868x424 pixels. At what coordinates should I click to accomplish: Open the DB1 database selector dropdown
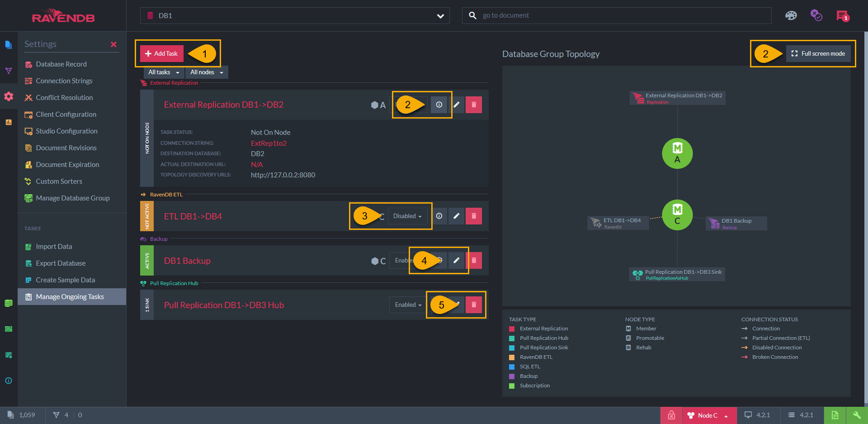pos(295,15)
